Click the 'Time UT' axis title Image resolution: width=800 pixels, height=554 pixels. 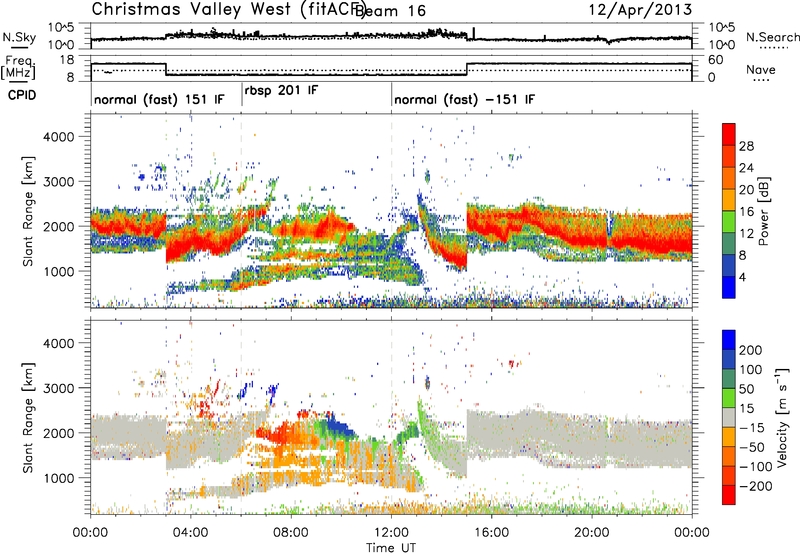pyautogui.click(x=391, y=547)
